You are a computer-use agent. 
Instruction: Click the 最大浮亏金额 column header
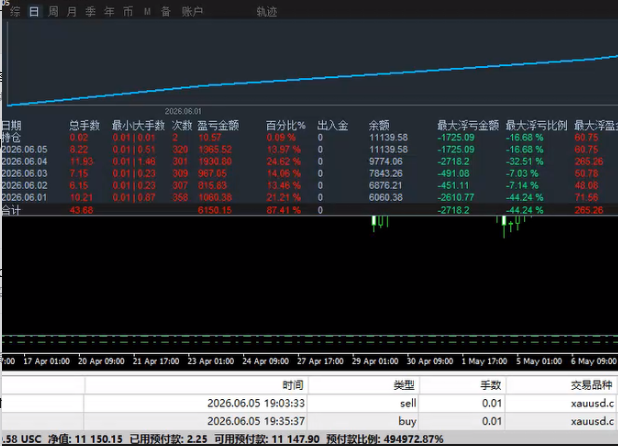pos(468,126)
